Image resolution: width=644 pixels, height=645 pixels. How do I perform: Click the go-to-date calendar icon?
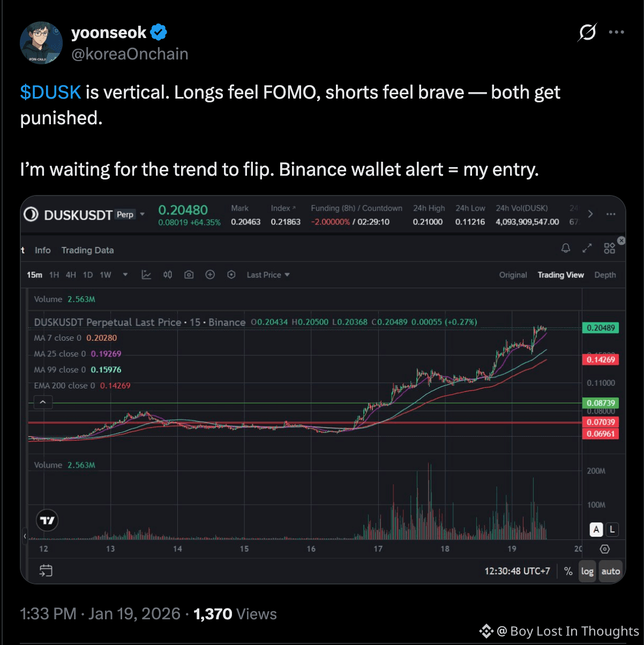tap(46, 571)
